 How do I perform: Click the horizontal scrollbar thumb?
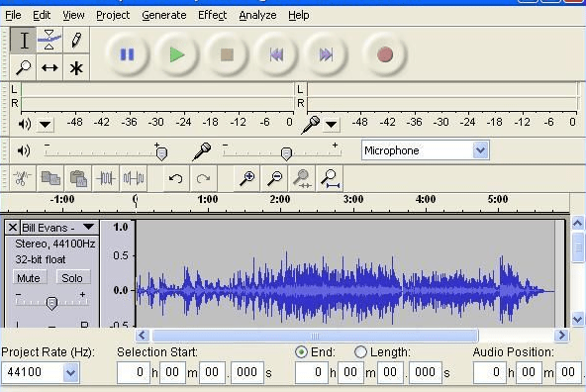(315, 336)
